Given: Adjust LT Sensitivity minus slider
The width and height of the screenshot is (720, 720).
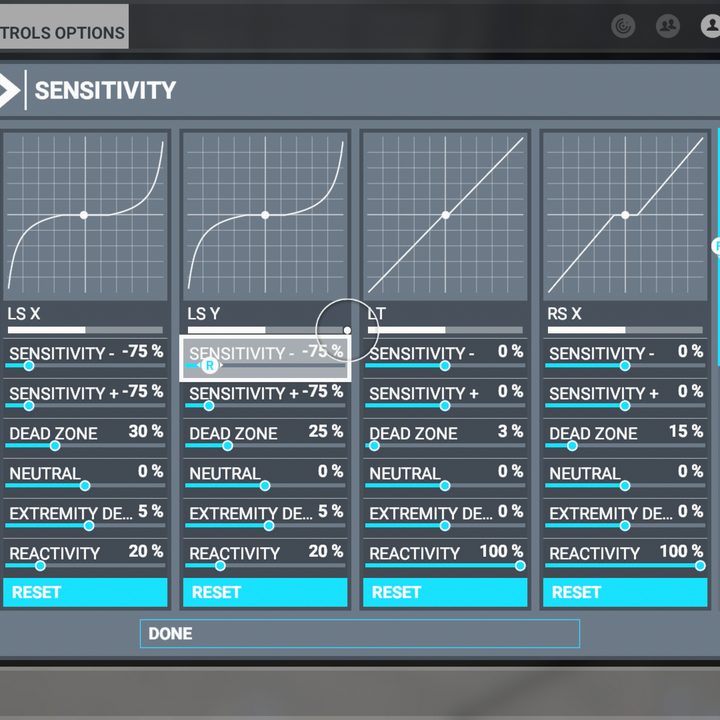Looking at the screenshot, I should [445, 366].
